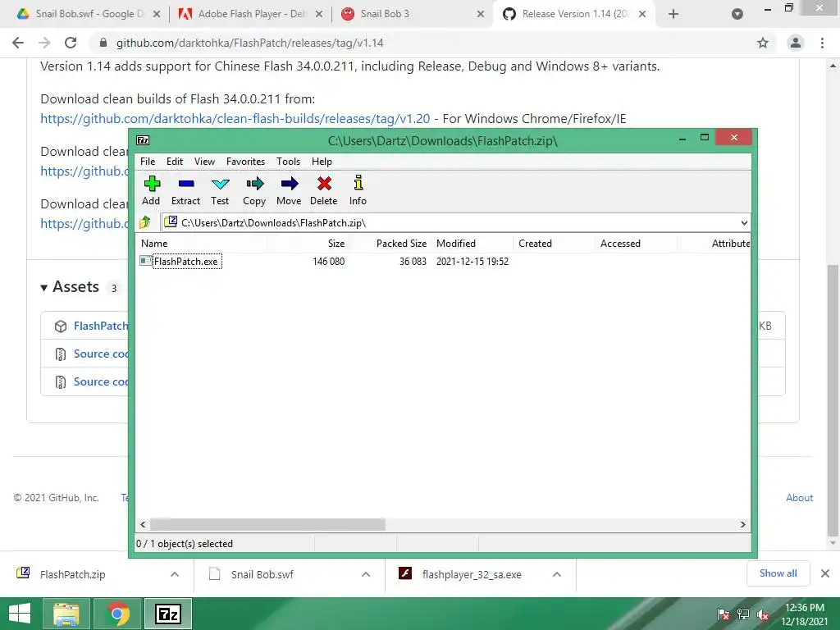
Task: Click the site lock icon in address bar
Action: 103,43
